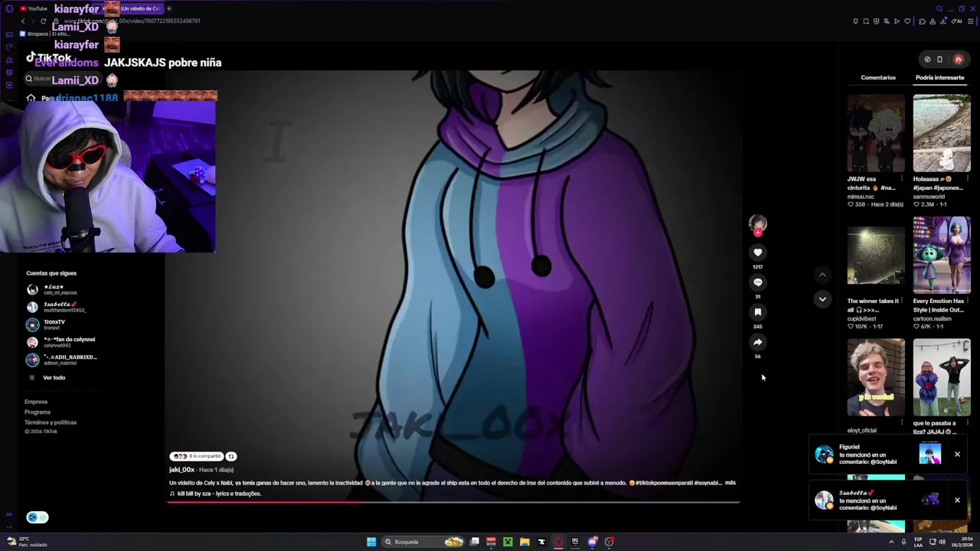Switch to the YouTube browser tab
The width and height of the screenshot is (980, 551).
(x=34, y=8)
